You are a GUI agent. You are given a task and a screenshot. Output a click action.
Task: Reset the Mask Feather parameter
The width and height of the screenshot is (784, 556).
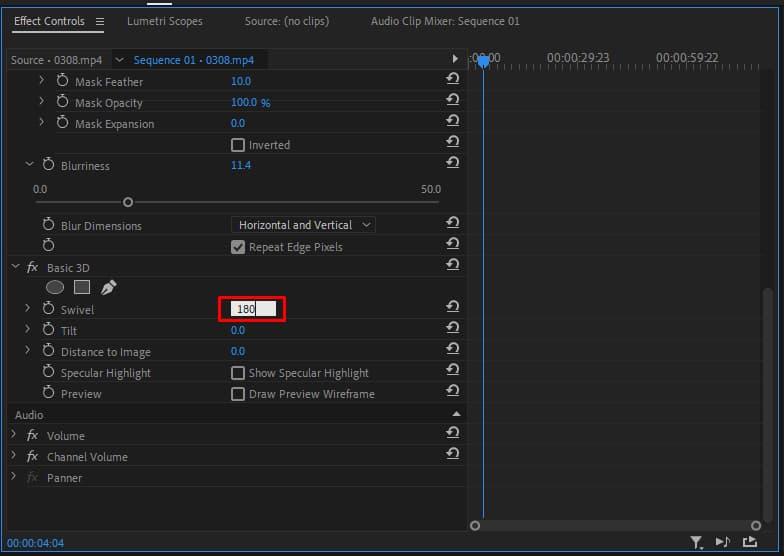click(453, 80)
